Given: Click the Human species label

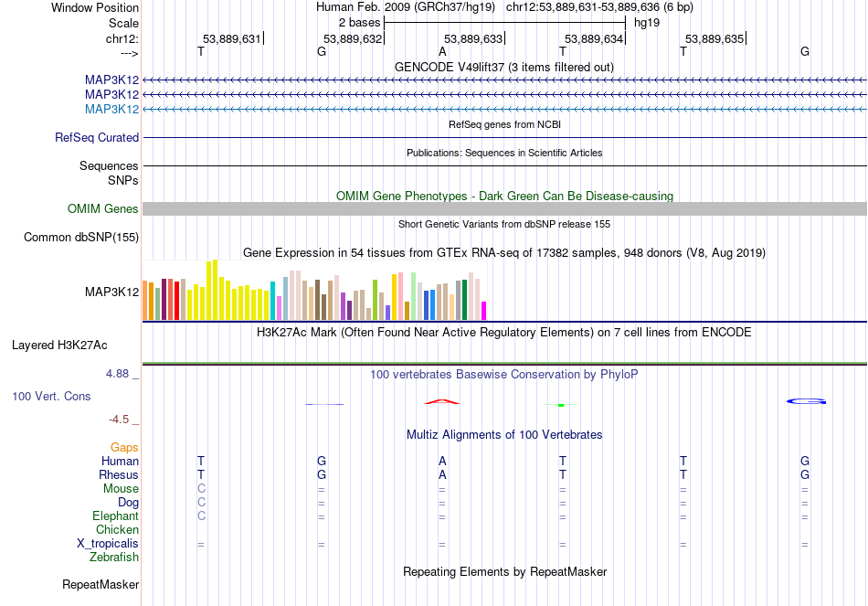Looking at the screenshot, I should tap(120, 461).
